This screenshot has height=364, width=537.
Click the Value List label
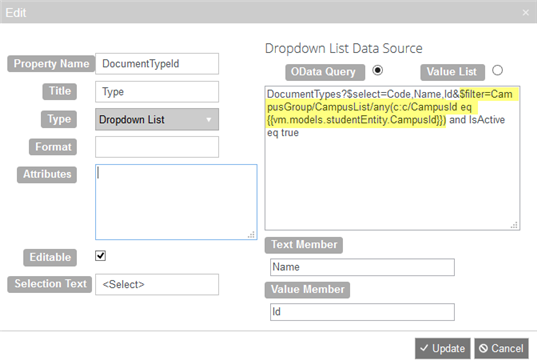click(452, 72)
